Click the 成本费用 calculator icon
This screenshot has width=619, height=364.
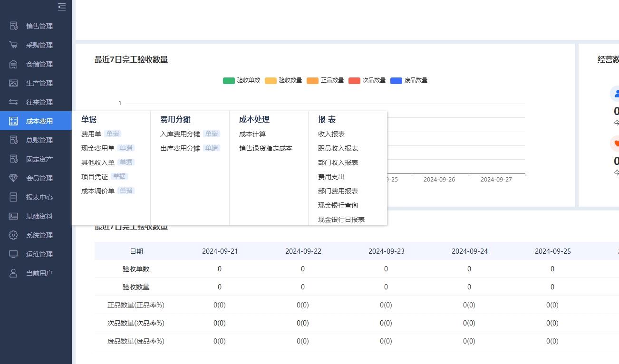coord(13,121)
